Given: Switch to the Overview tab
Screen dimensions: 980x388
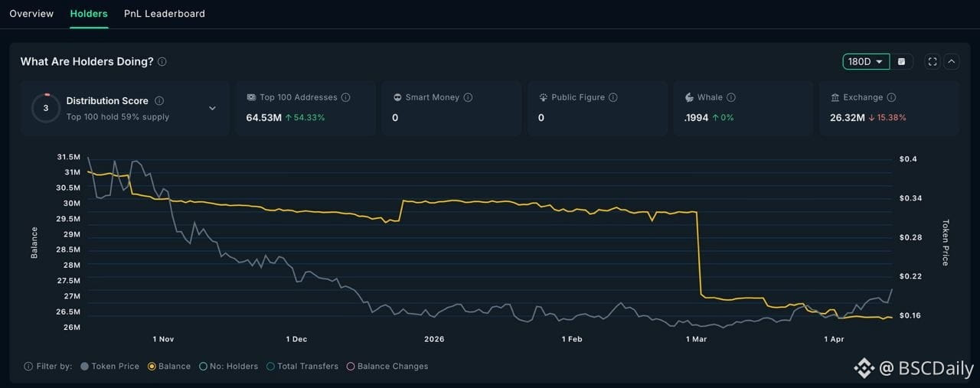Looking at the screenshot, I should coord(31,14).
